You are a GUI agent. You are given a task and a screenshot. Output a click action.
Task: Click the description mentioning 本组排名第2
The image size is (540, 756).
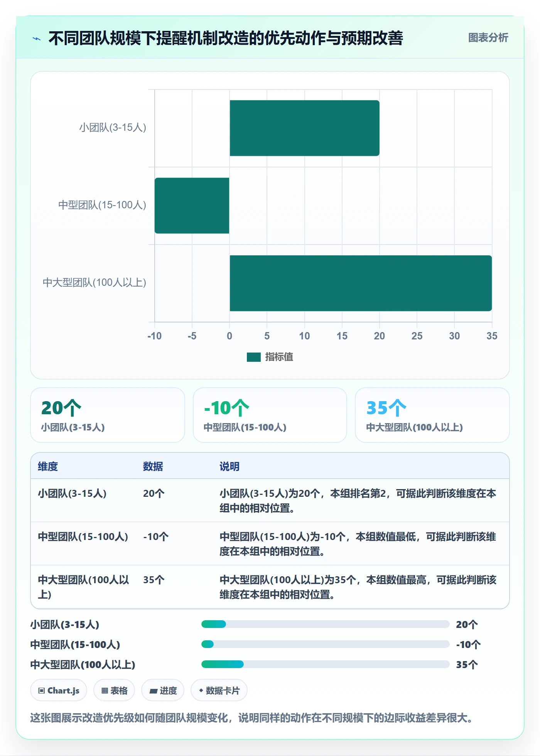358,501
